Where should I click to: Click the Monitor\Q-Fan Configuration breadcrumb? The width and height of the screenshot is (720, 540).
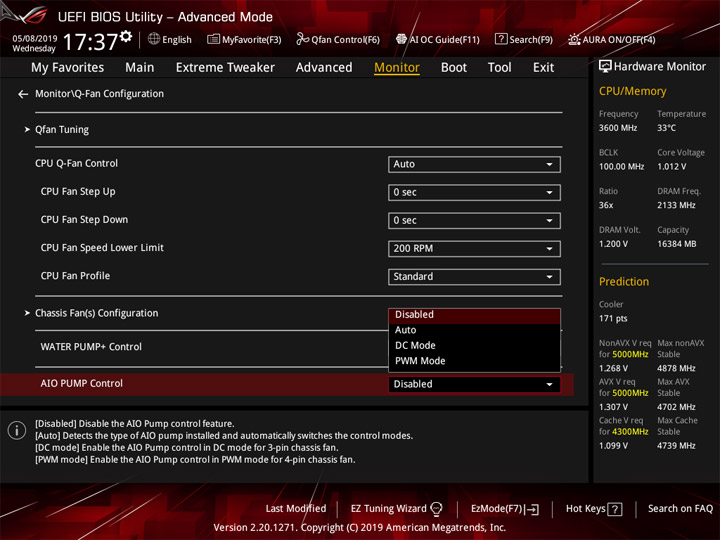click(x=99, y=94)
